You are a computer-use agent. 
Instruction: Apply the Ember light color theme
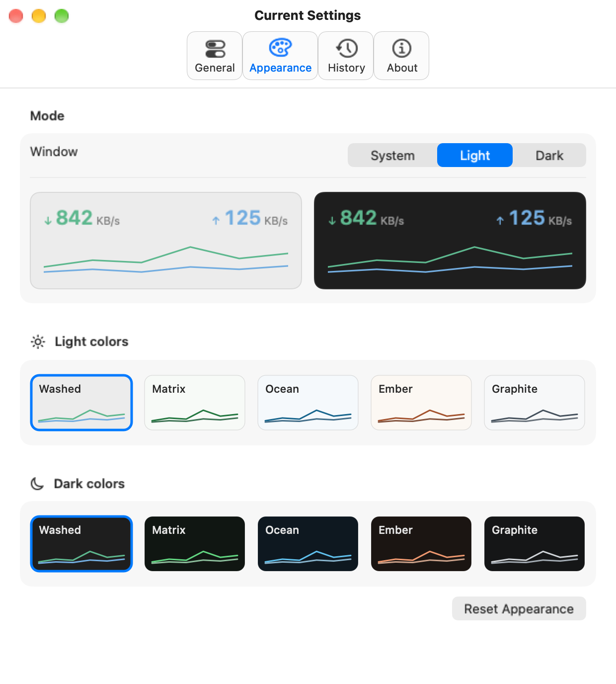tap(421, 403)
